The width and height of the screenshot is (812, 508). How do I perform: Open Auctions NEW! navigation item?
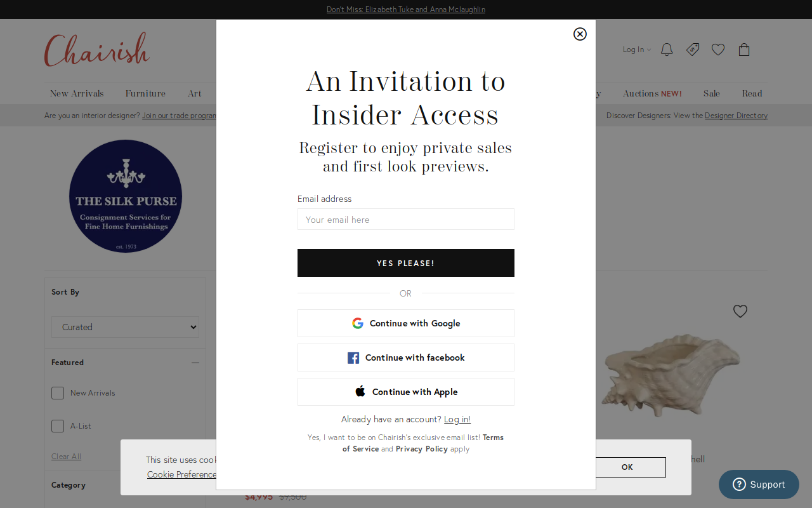click(x=652, y=93)
